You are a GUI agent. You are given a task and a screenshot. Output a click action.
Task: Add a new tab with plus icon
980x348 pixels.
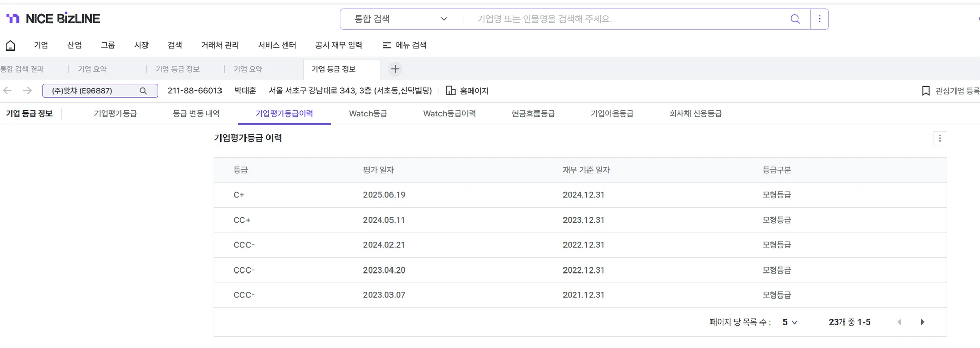click(395, 69)
